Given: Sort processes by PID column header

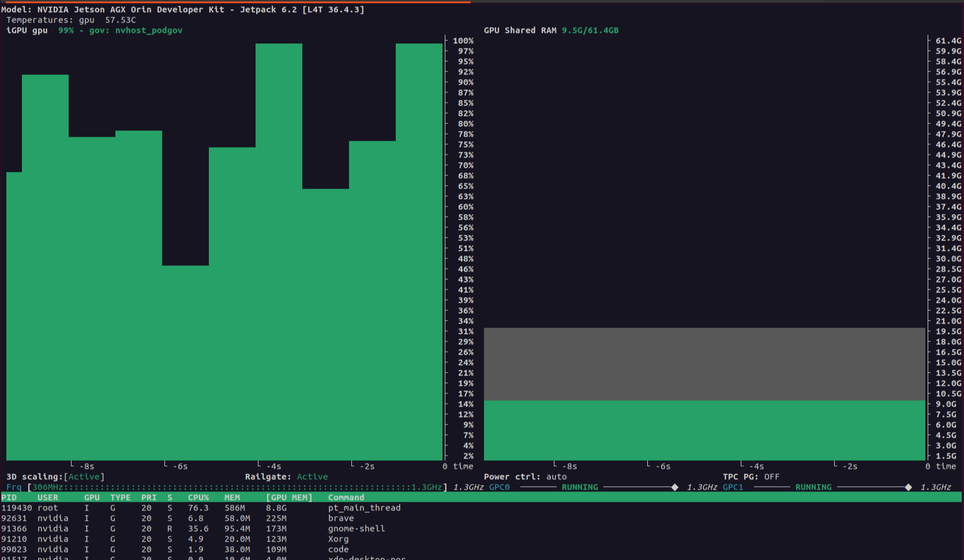Looking at the screenshot, I should click(9, 498).
